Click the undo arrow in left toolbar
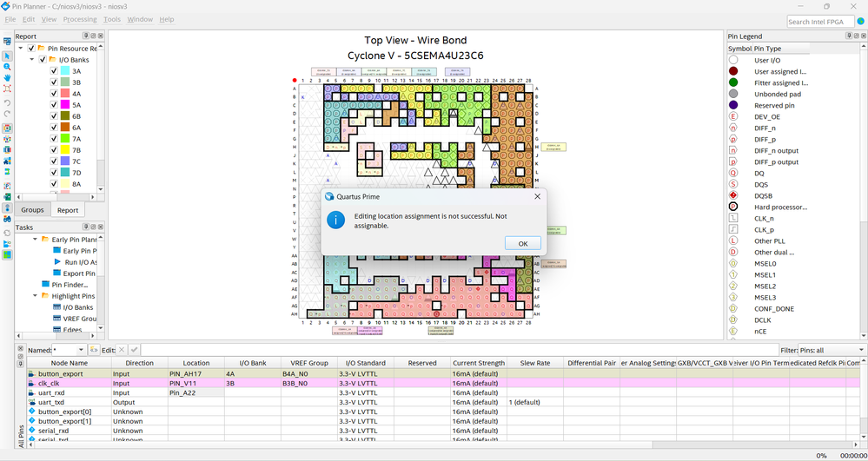This screenshot has width=868, height=461. click(7, 103)
